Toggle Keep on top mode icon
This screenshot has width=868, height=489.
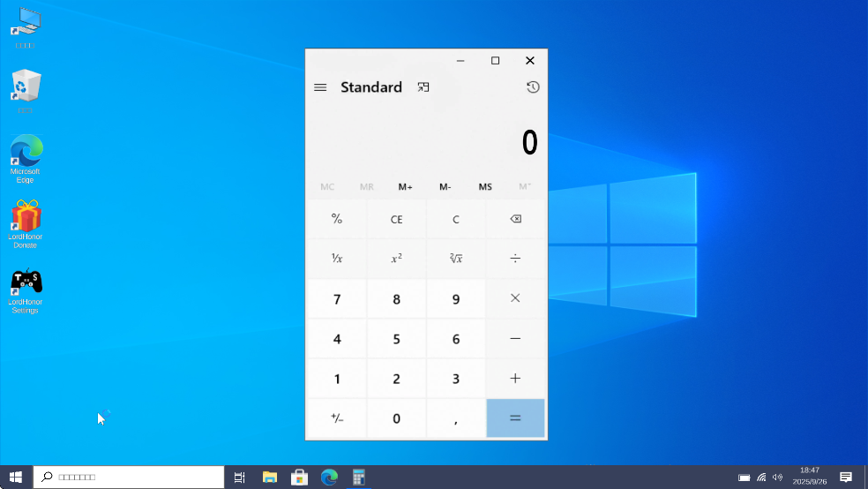click(x=423, y=87)
